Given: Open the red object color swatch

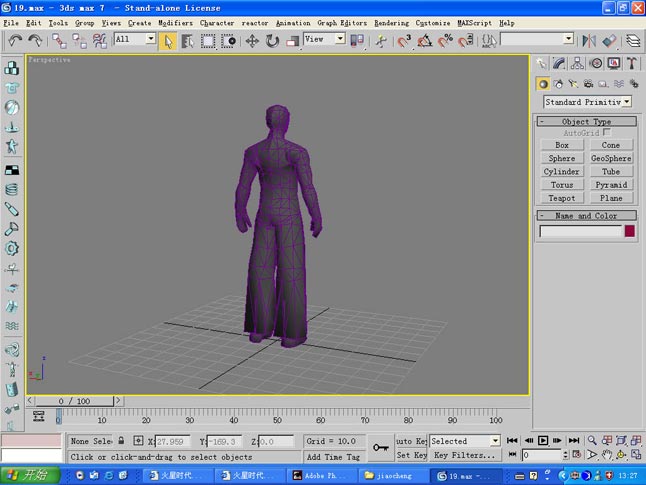Looking at the screenshot, I should click(x=630, y=231).
